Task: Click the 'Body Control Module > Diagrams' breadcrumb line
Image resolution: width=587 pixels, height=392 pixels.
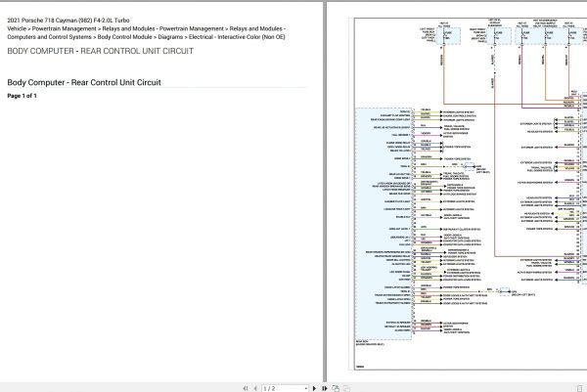Action: click(x=146, y=36)
